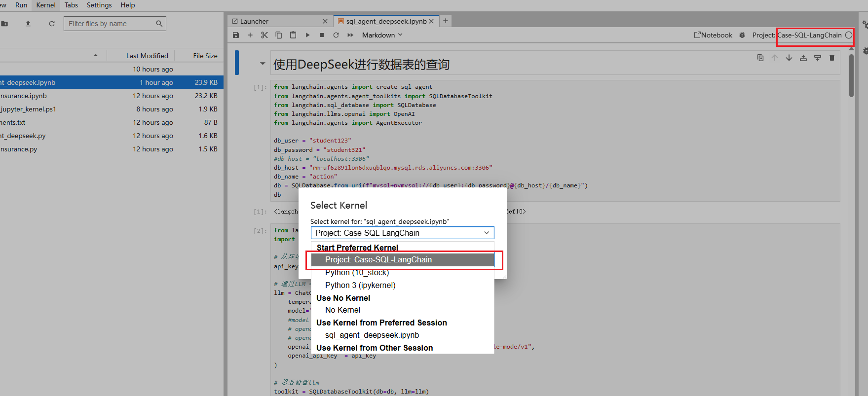Choose Python 3 (ipykernel) option
868x396 pixels.
tap(402, 285)
